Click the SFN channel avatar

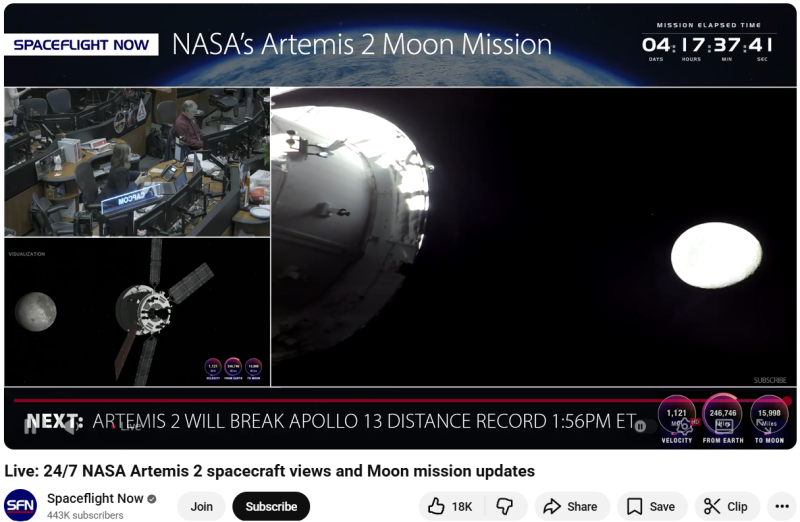21,506
